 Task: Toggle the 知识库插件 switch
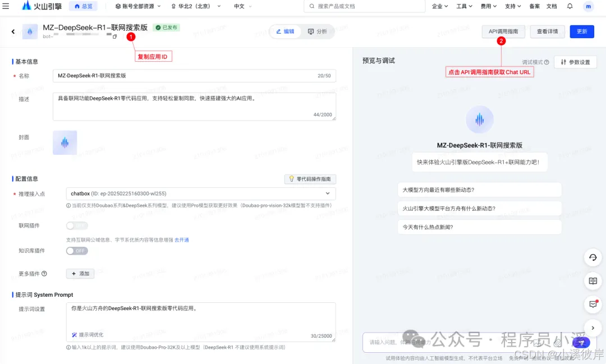(77, 251)
